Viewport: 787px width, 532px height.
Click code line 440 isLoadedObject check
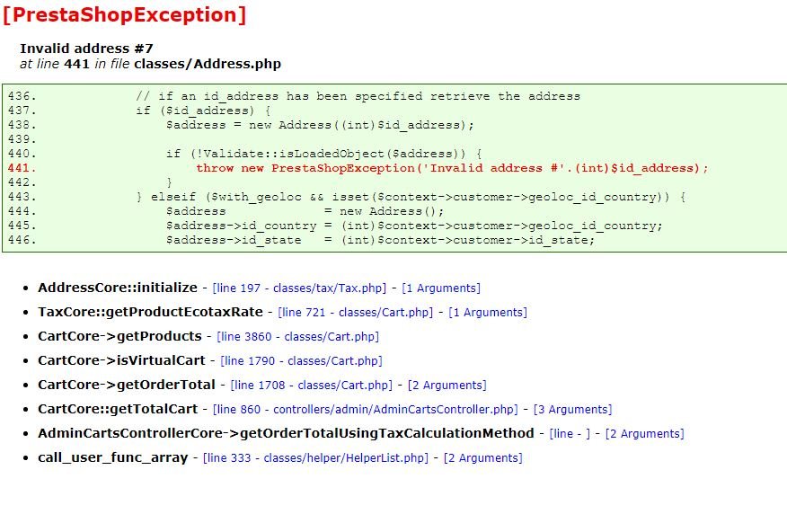[x=323, y=154]
